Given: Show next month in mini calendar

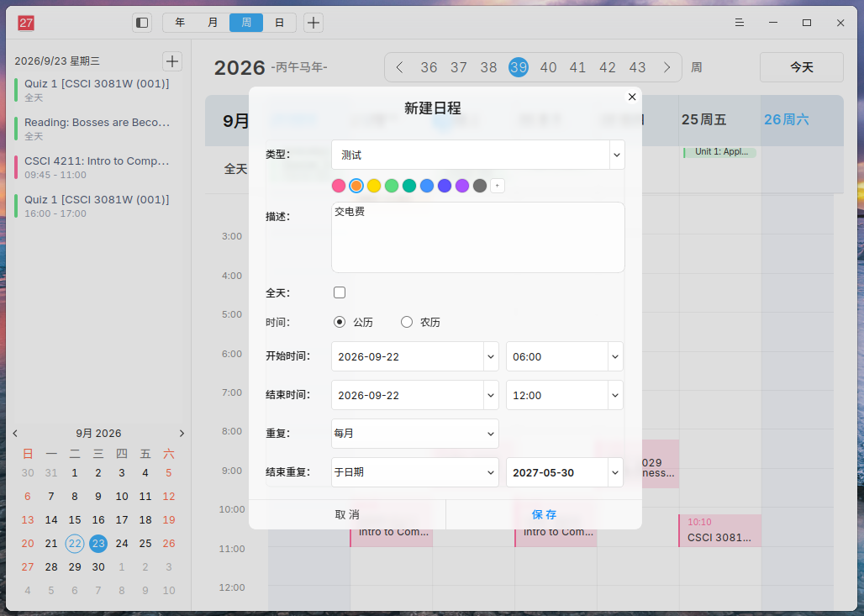Looking at the screenshot, I should pos(182,433).
